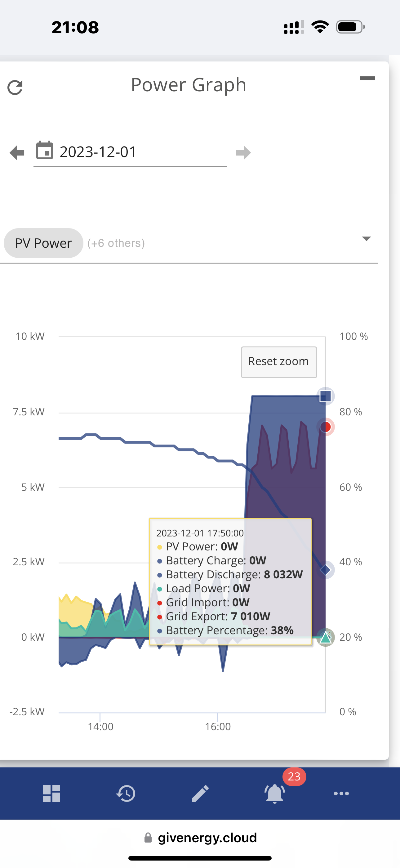400x868 pixels.
Task: Expand the data series dropdown arrow
Action: [x=366, y=238]
